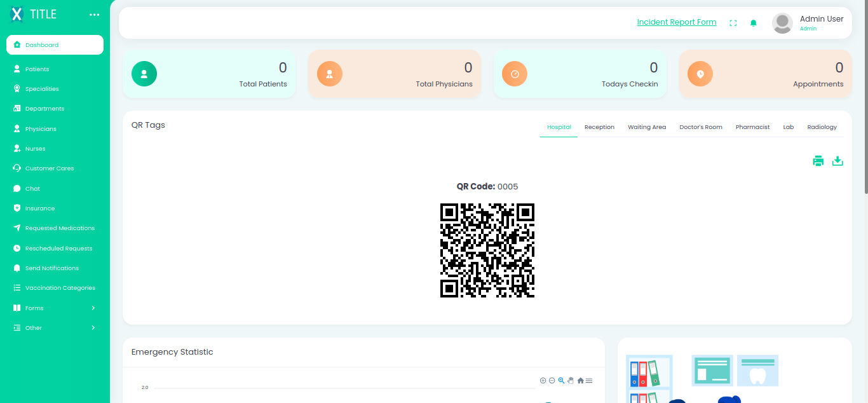Click the hospital QR code image

tap(487, 250)
